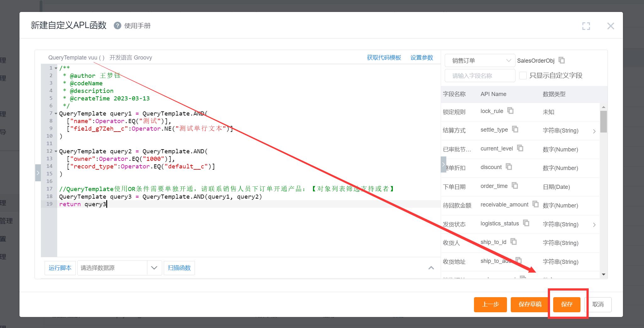Click the 运行脚本 button
Screen dimensions: 644x328
(x=60, y=268)
